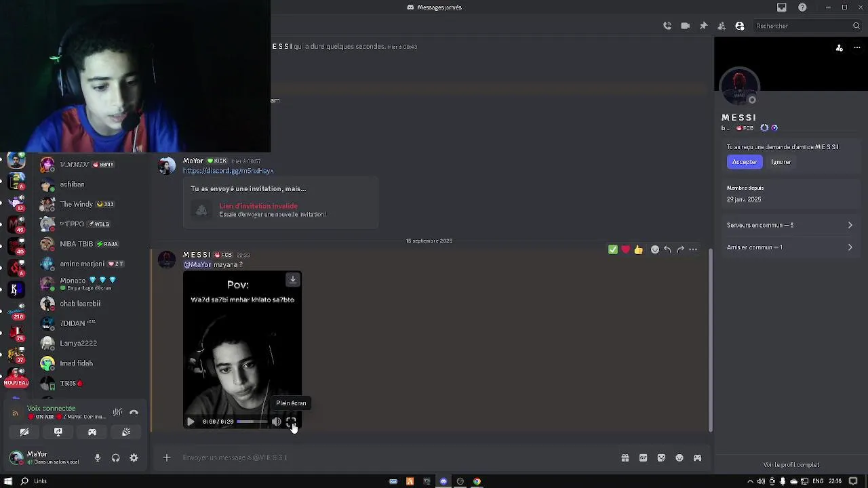
Task: Click the taskbar clock showing 22:36
Action: click(x=835, y=481)
